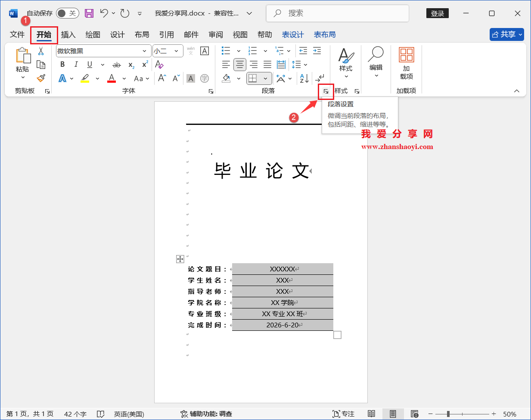Viewport: 531px width, 420px height.
Task: Open the bullets list dropdown arrow
Action: [x=239, y=51]
